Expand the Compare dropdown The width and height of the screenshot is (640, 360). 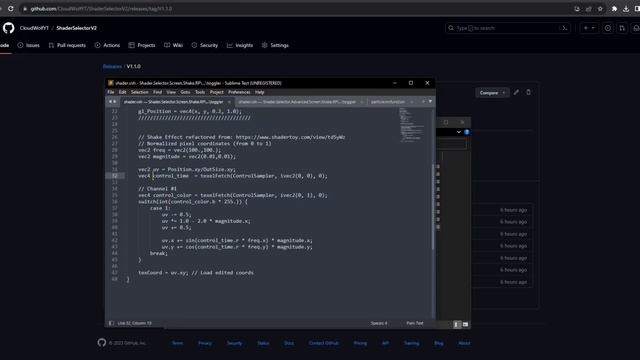[492, 93]
